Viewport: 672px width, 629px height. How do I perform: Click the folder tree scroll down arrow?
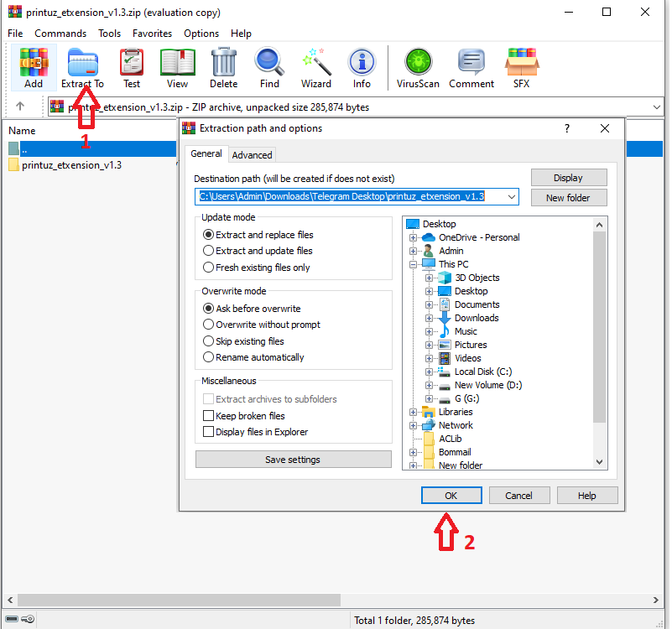click(600, 462)
